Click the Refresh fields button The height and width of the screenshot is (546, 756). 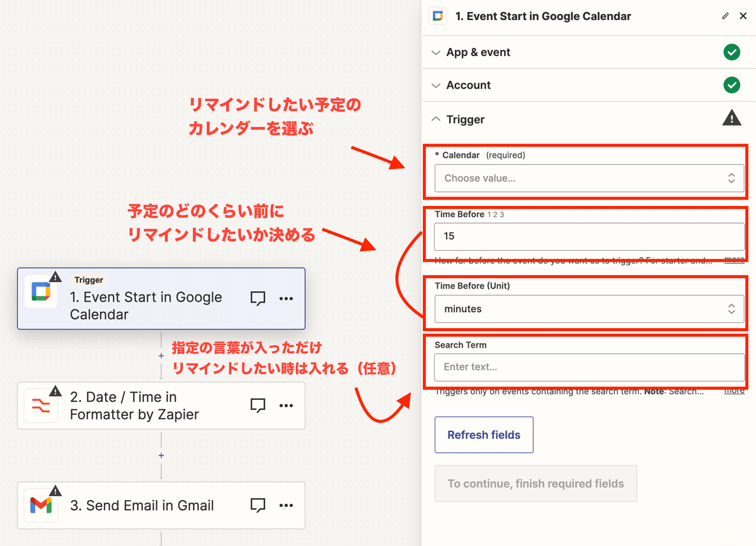pyautogui.click(x=484, y=435)
